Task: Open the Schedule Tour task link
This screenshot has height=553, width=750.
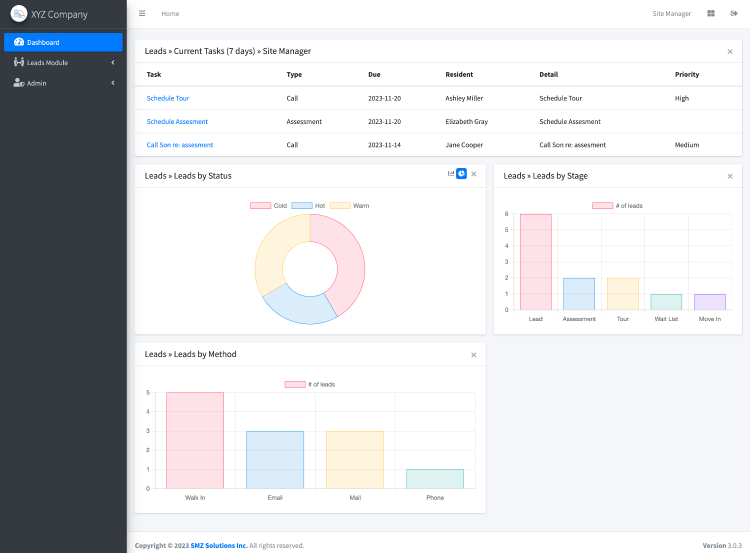Action: point(168,98)
